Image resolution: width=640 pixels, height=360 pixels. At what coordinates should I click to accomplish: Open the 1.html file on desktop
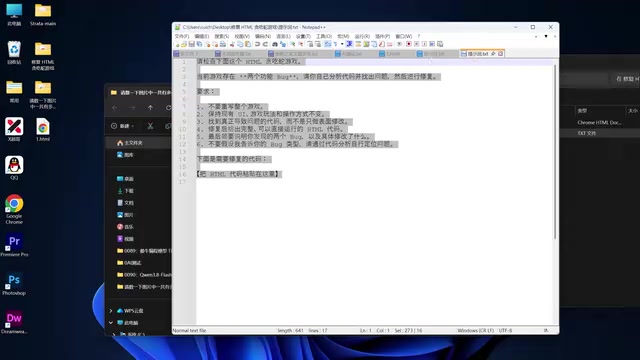pos(43,130)
